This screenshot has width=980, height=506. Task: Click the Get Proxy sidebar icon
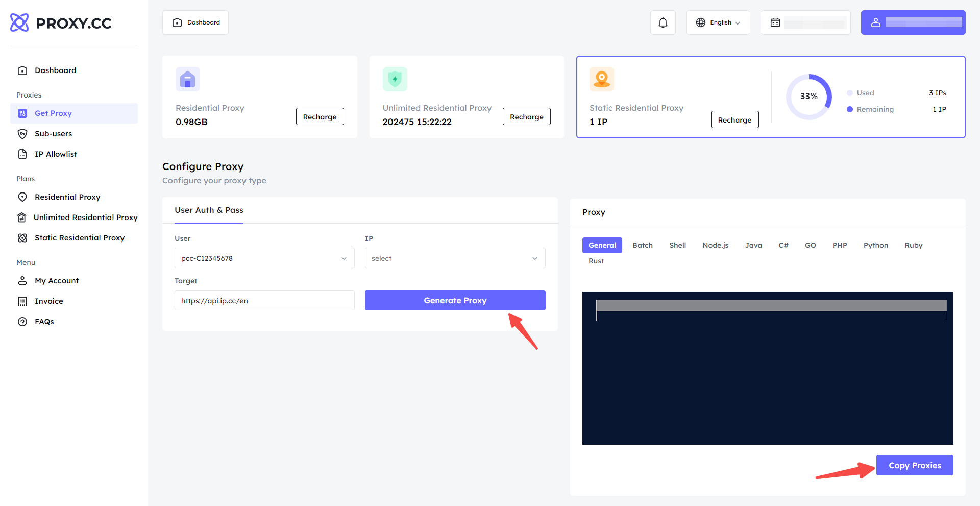click(22, 113)
